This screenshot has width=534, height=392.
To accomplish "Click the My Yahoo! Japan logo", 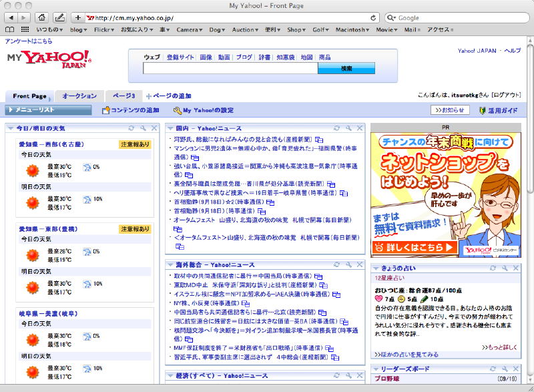I will 49,59.
